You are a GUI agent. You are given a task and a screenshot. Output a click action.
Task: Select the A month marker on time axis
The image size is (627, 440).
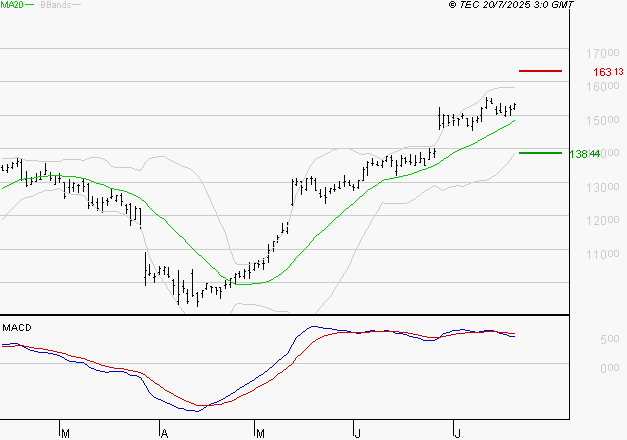pyautogui.click(x=163, y=433)
